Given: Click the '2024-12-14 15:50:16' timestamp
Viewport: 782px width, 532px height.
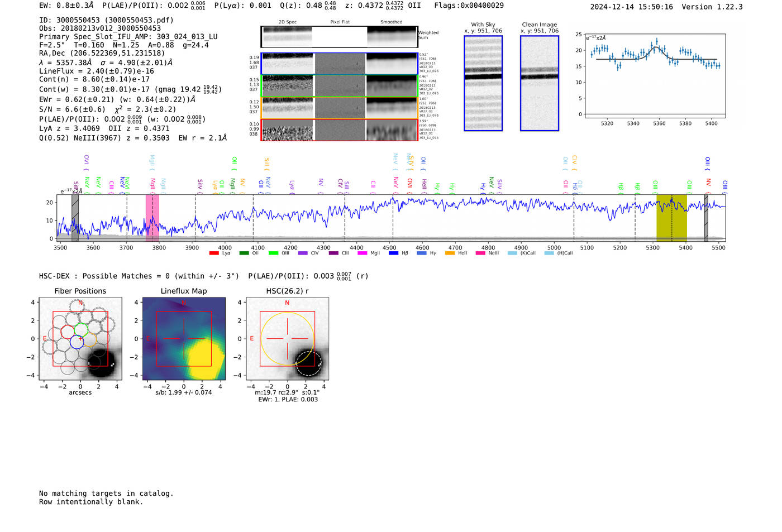Looking at the screenshot, I should pyautogui.click(x=632, y=7).
